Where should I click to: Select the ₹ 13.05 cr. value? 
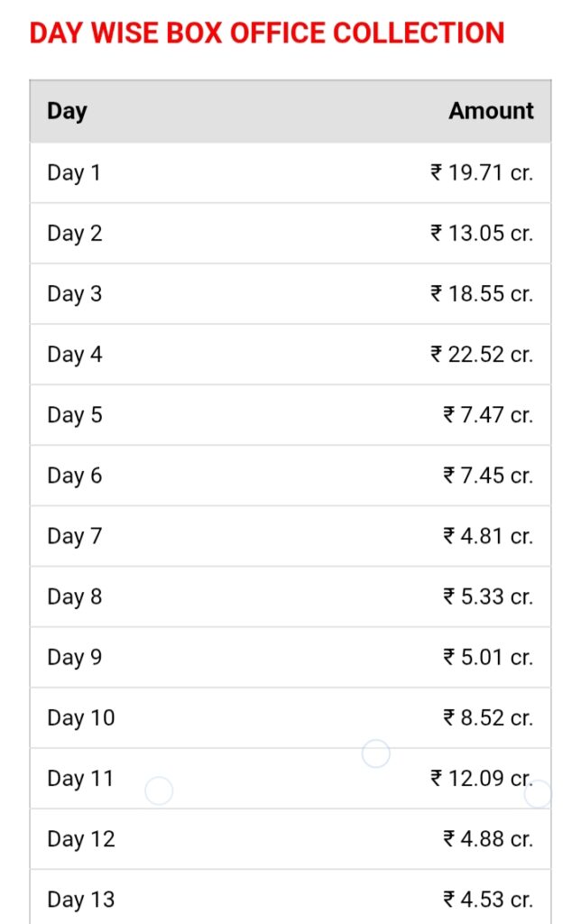tap(482, 234)
